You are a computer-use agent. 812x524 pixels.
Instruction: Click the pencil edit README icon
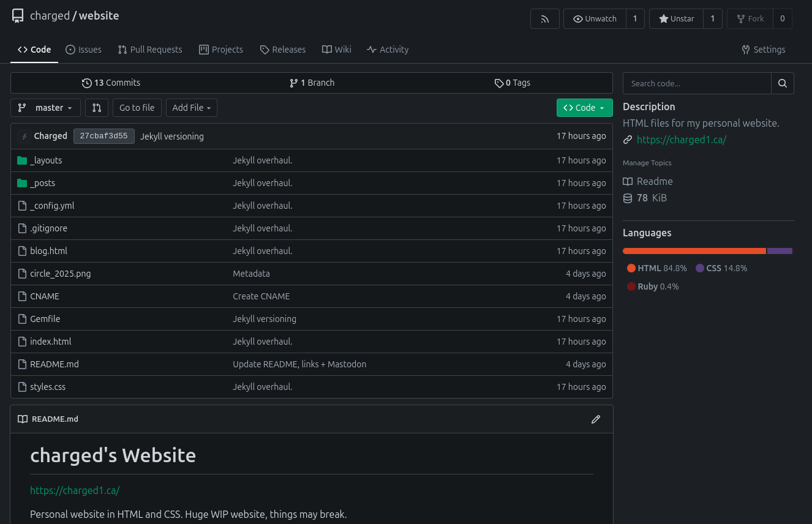(x=595, y=419)
